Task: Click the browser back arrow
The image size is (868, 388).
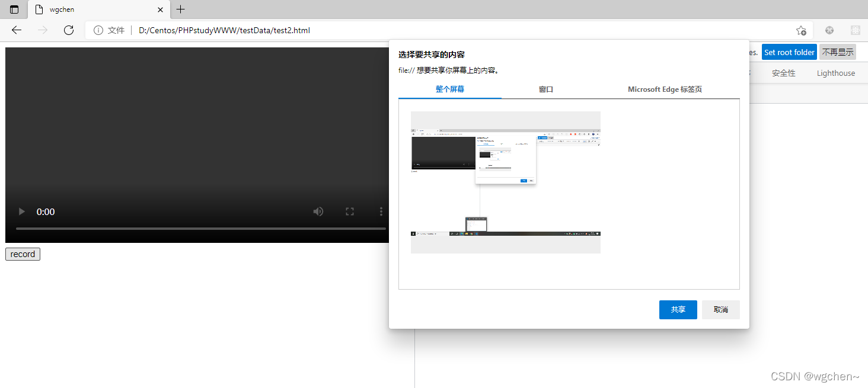Action: coord(17,30)
